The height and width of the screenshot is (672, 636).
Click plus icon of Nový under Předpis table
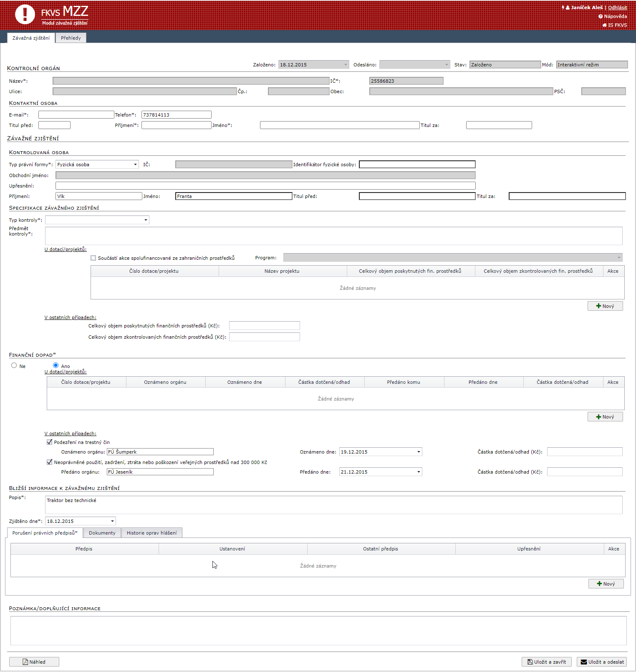[x=599, y=584]
